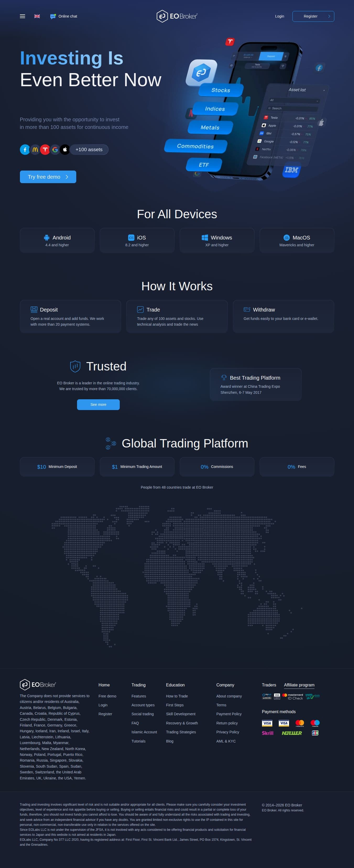Image resolution: width=354 pixels, height=868 pixels.
Task: Open the hamburger menu icon
Action: 22,16
